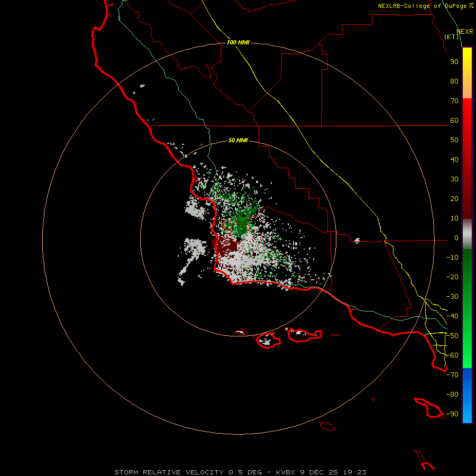Click the -90 knot scale value
This screenshot has height=476, width=476.
[452, 414]
